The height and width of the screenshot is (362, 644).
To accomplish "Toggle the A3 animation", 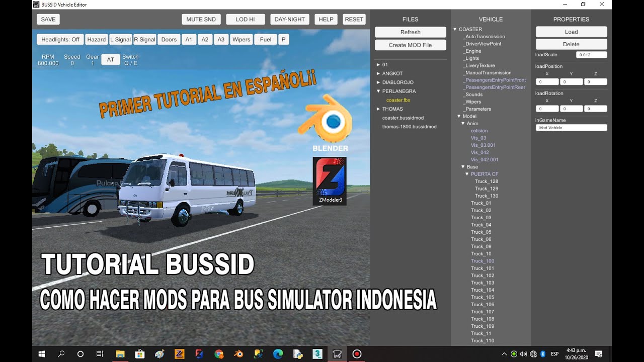I will [221, 39].
